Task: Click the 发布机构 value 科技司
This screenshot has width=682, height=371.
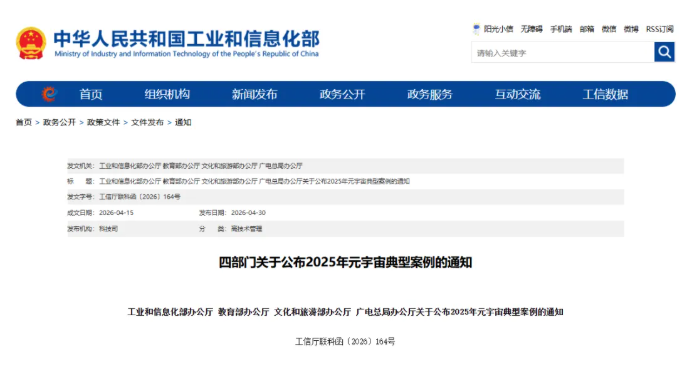Action: tap(108, 229)
